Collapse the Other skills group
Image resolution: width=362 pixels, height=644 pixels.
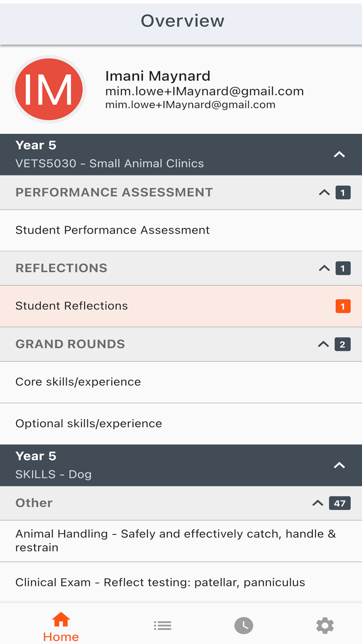[x=318, y=503]
